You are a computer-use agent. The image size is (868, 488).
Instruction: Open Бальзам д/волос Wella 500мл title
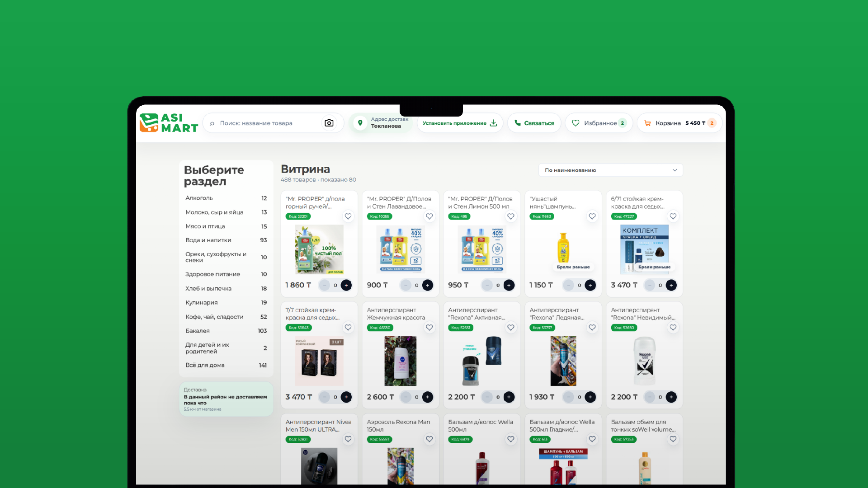click(x=481, y=426)
